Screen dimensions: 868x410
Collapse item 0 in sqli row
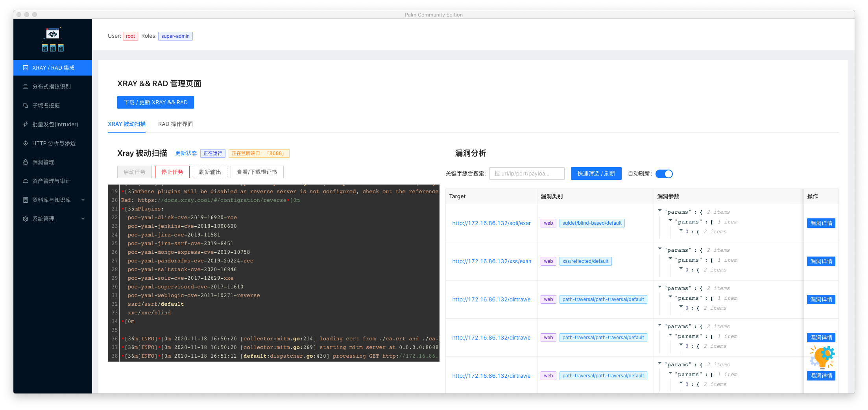[681, 231]
